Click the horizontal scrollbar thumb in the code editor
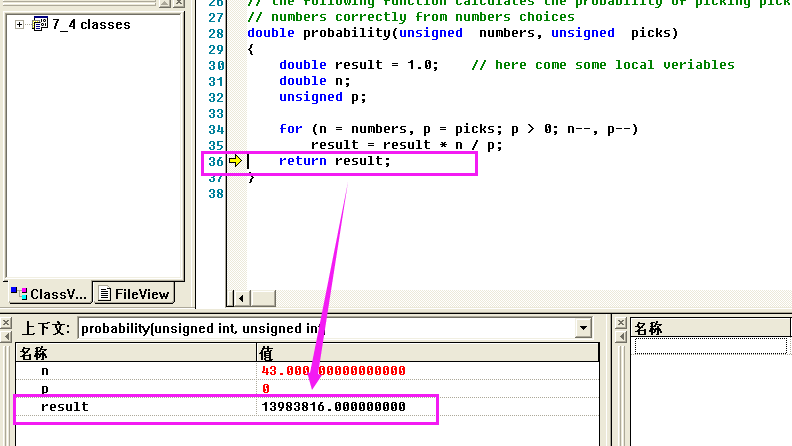The height and width of the screenshot is (446, 792). [263, 299]
